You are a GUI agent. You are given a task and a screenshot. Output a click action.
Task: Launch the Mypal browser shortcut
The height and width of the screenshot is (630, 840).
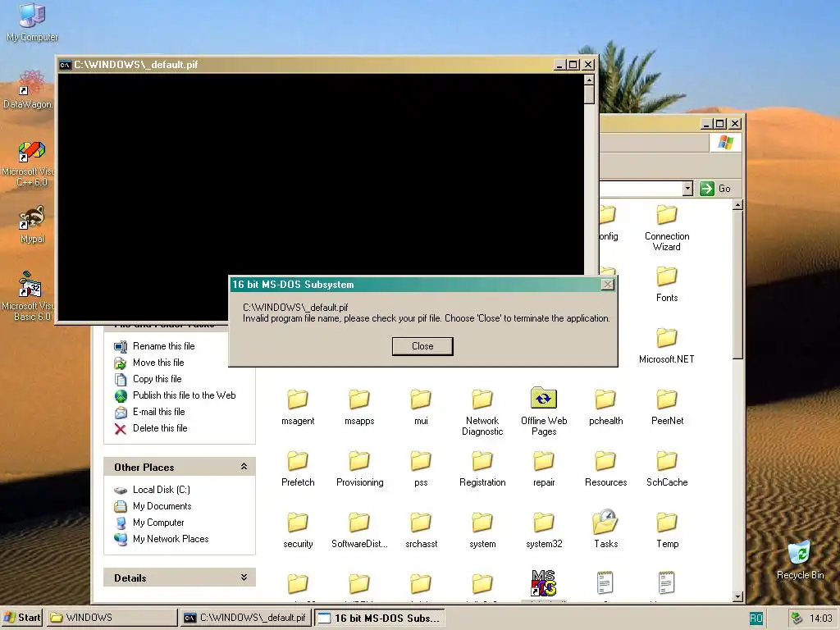tap(32, 224)
